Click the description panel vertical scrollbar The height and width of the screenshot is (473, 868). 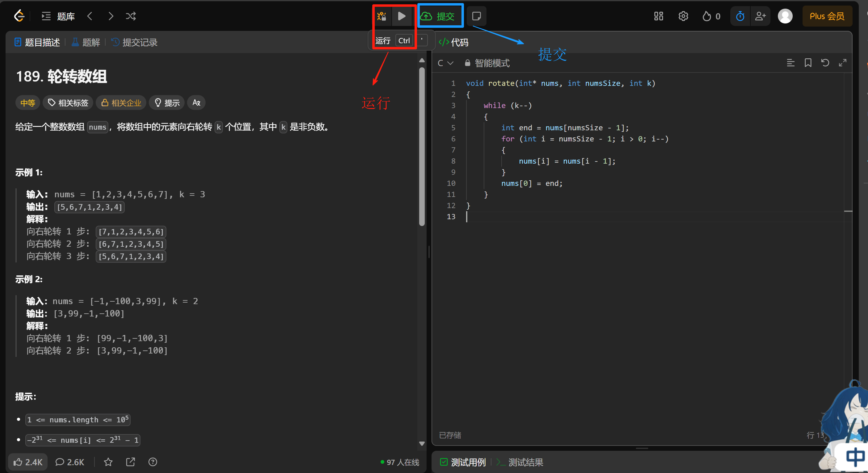(x=422, y=147)
